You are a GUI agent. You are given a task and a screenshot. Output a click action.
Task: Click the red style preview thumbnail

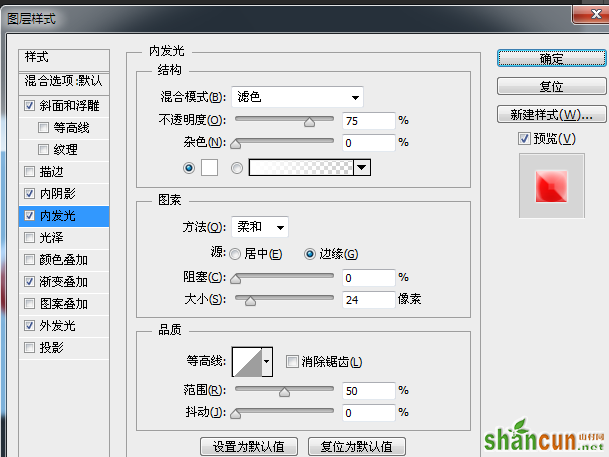click(552, 186)
